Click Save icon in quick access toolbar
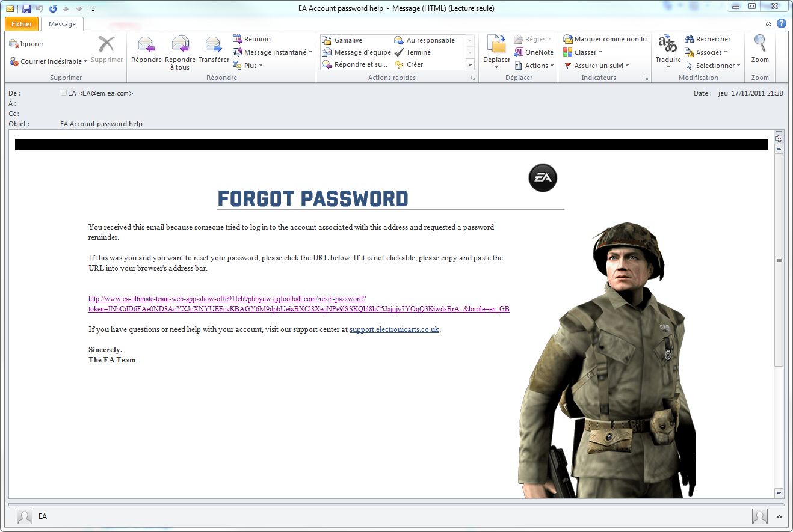 tap(26, 9)
